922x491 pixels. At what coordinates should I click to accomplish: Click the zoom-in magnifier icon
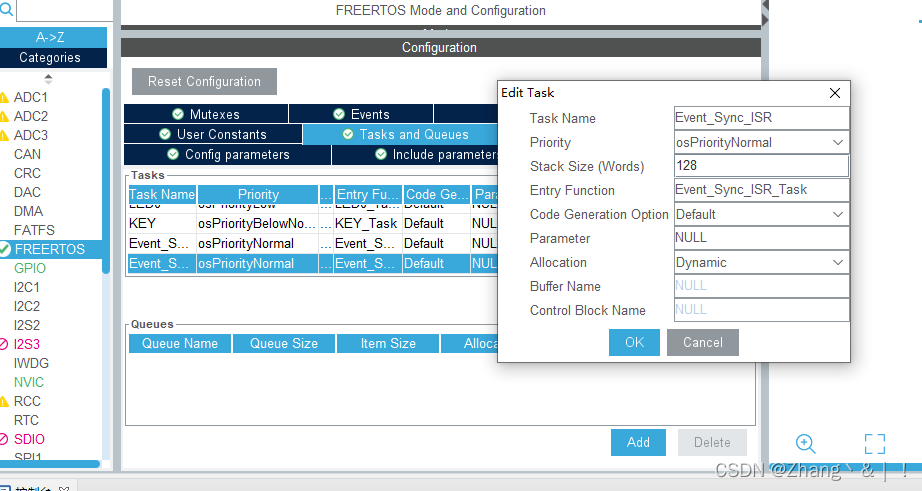(805, 444)
